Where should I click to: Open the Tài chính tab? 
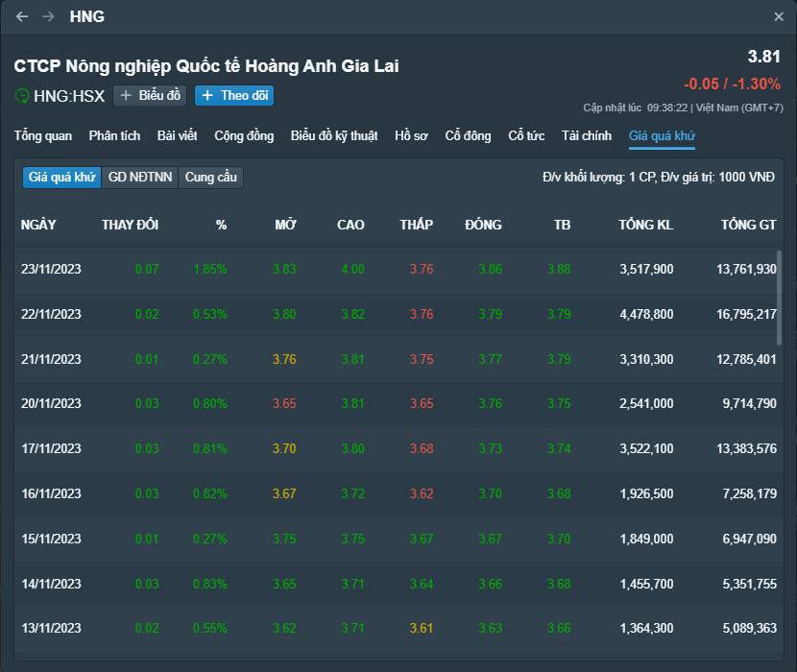click(587, 135)
